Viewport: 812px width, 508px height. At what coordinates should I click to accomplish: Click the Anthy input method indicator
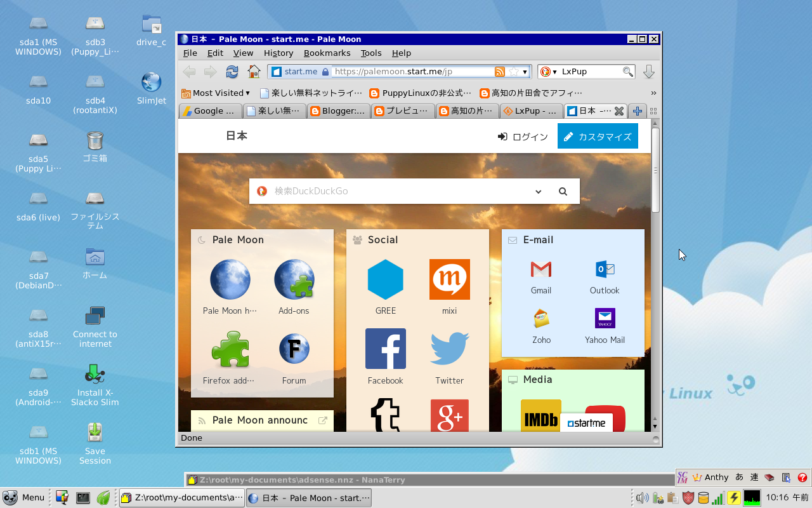pyautogui.click(x=710, y=478)
